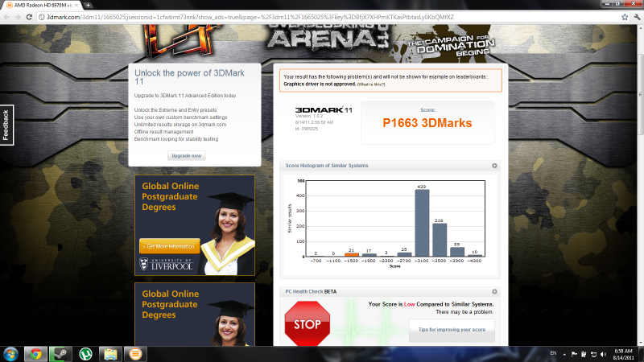Click the Overclocking Arena banner
The image size is (644, 362).
coord(328,38)
